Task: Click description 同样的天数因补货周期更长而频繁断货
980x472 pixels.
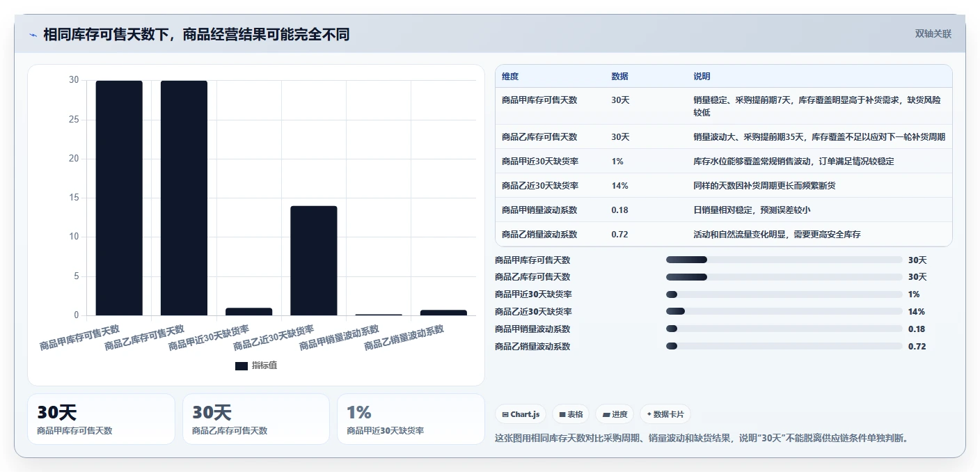Action: click(x=764, y=186)
